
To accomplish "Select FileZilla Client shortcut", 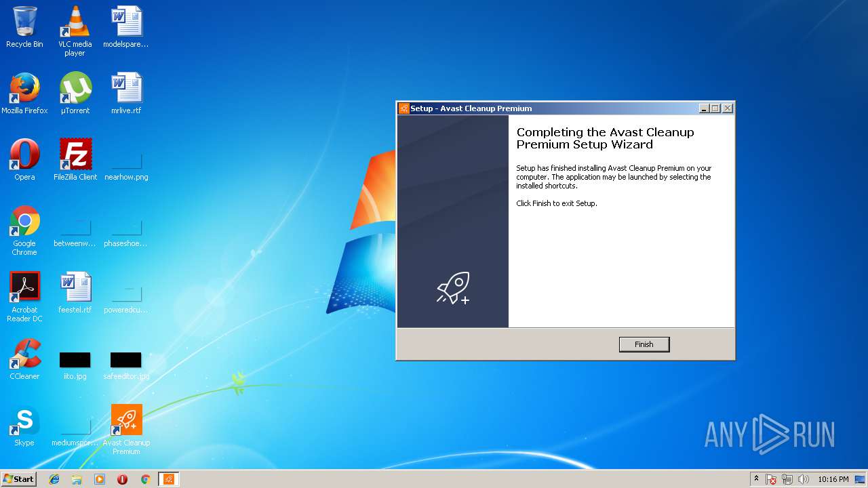I will [x=75, y=160].
